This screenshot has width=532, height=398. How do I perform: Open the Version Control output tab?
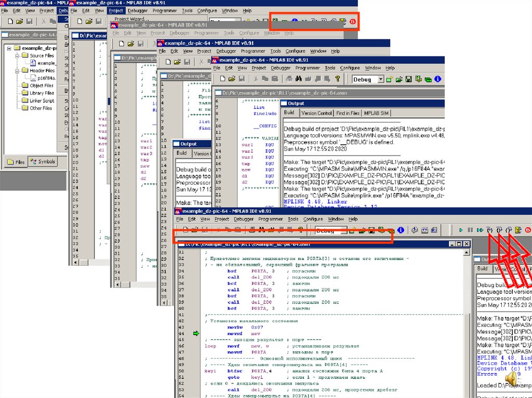click(x=316, y=113)
